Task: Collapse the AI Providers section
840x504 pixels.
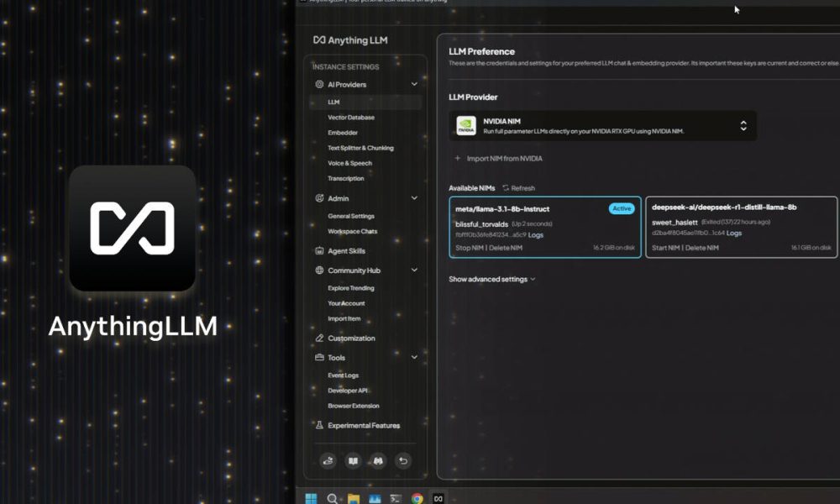Action: [414, 84]
